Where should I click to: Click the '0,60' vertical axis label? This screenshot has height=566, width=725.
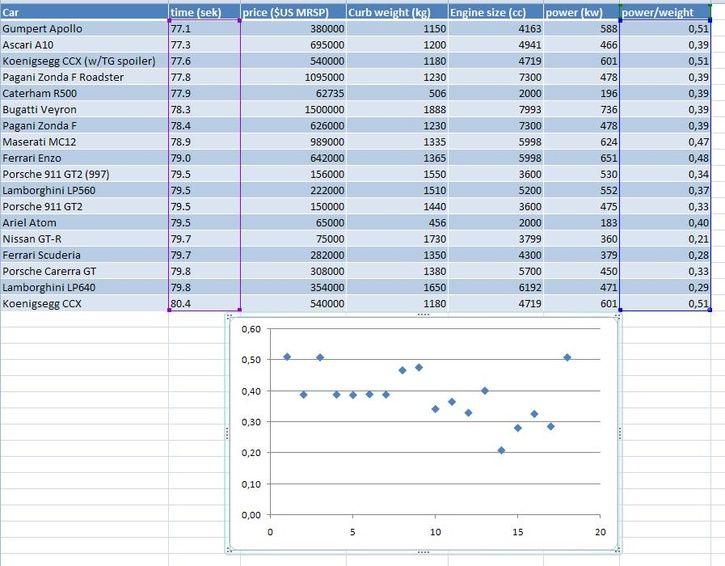(x=251, y=329)
